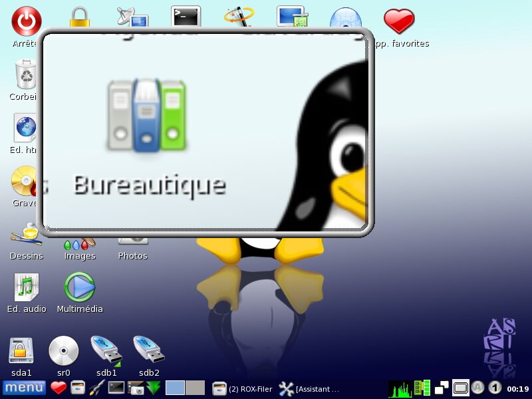
Task: Open the sdb1 USB drive icon
Action: tap(106, 351)
